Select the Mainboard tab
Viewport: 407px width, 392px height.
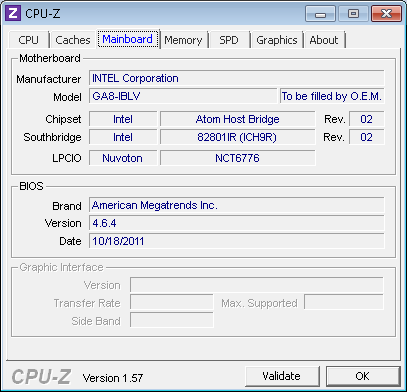click(x=128, y=39)
